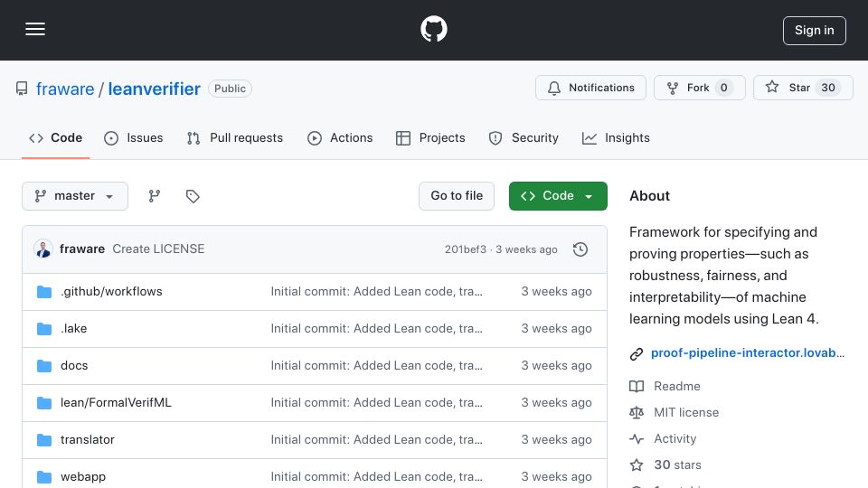Open the Readme link in About
Viewport: 868px width, 488px height.
[x=677, y=386]
